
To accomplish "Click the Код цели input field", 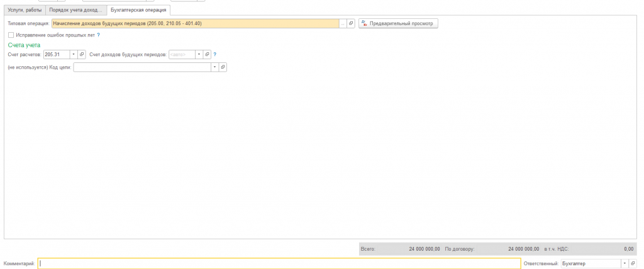I will [142, 67].
